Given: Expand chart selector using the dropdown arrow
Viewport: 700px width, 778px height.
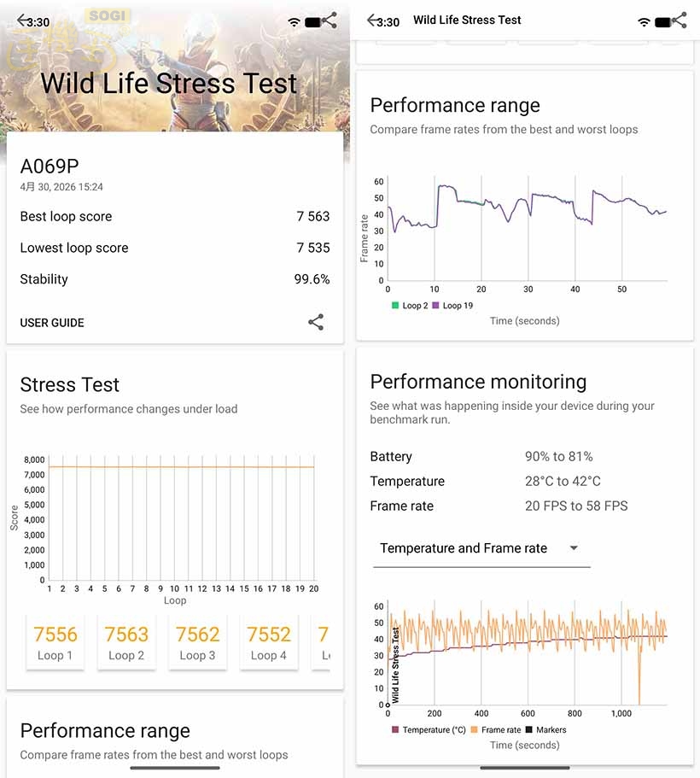Looking at the screenshot, I should 574,548.
